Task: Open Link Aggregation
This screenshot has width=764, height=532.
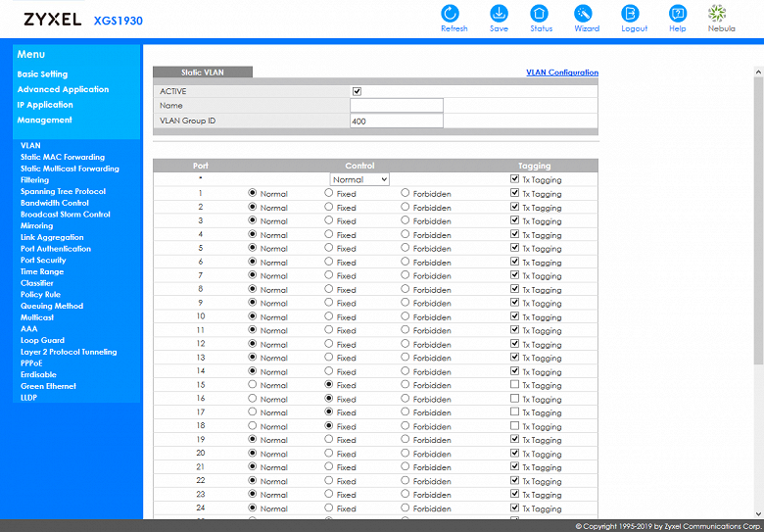Action: [52, 237]
